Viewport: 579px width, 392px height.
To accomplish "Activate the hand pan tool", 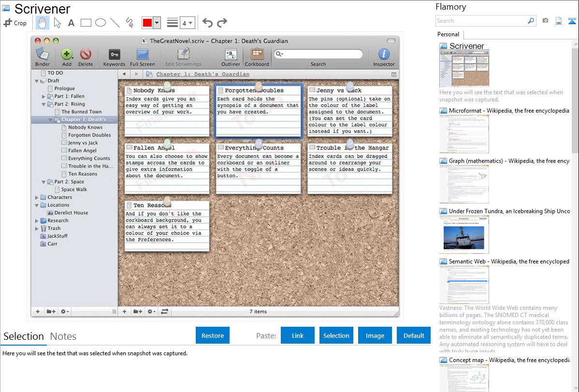I will coord(42,23).
